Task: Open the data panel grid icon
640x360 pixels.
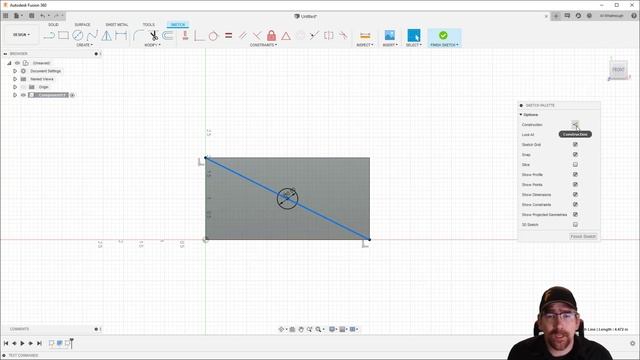Action: (5, 16)
